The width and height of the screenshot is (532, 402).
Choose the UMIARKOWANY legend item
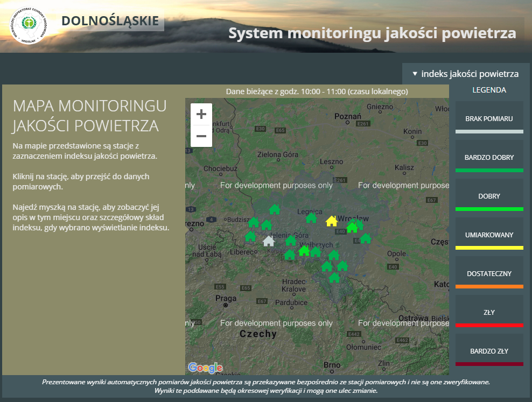[489, 235]
